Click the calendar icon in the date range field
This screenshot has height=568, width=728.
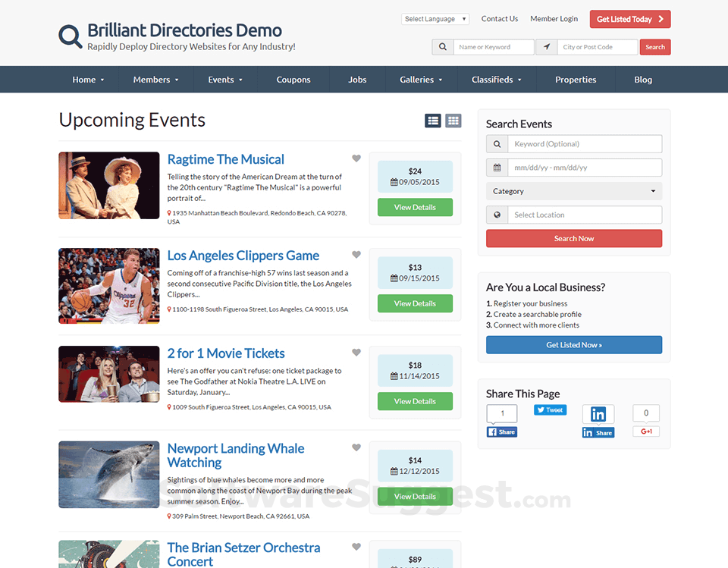point(496,167)
